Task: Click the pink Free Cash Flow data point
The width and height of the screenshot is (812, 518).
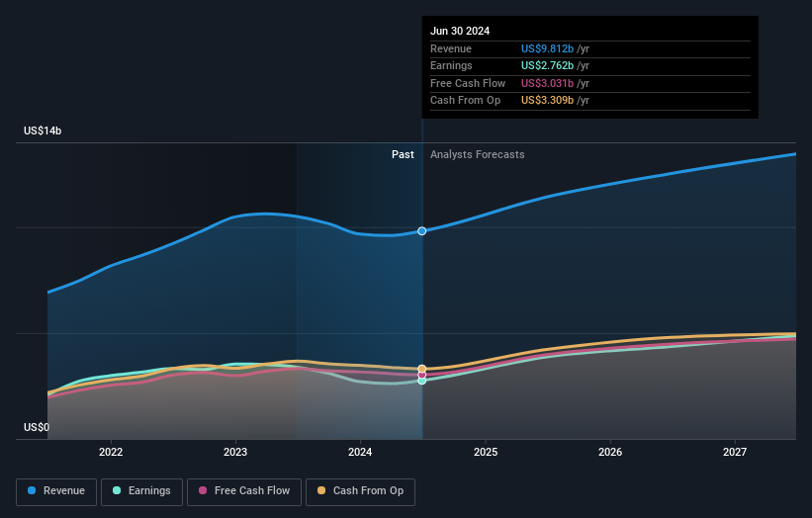Action: coord(422,375)
